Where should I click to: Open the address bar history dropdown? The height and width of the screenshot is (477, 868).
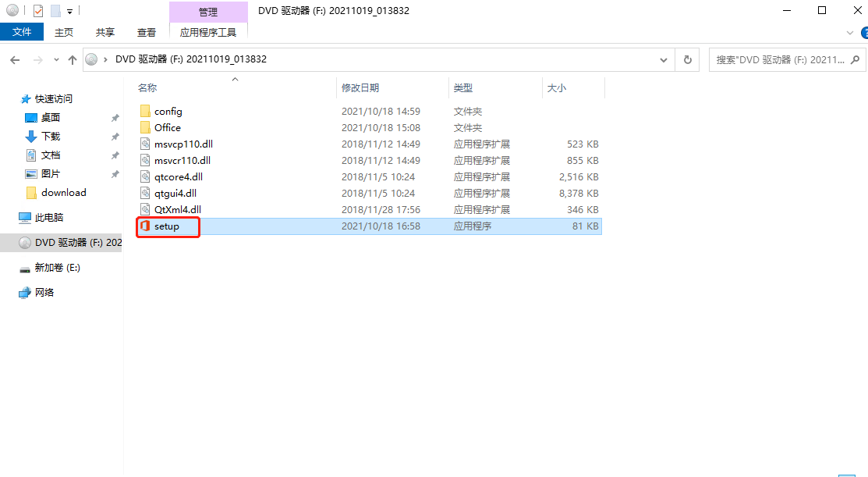click(664, 59)
